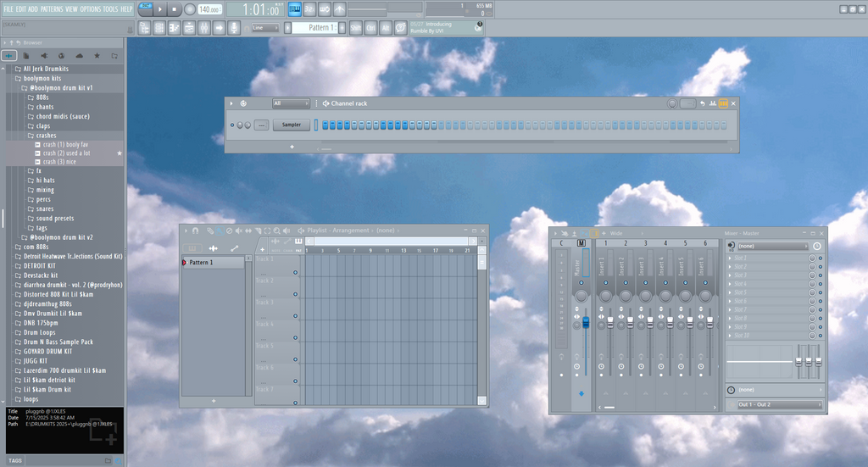Viewport: 868px width, 467px height.
Task: Open the Line snap dropdown
Action: (x=264, y=28)
